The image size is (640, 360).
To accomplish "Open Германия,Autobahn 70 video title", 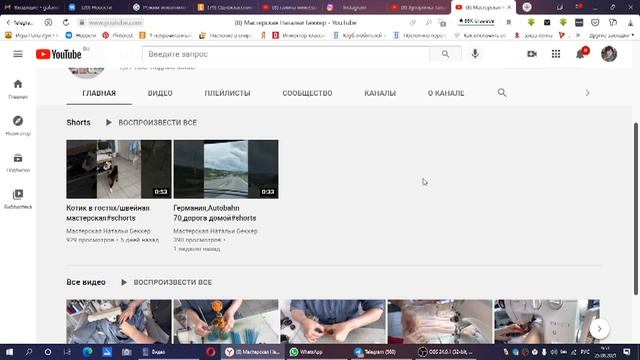I will (215, 213).
